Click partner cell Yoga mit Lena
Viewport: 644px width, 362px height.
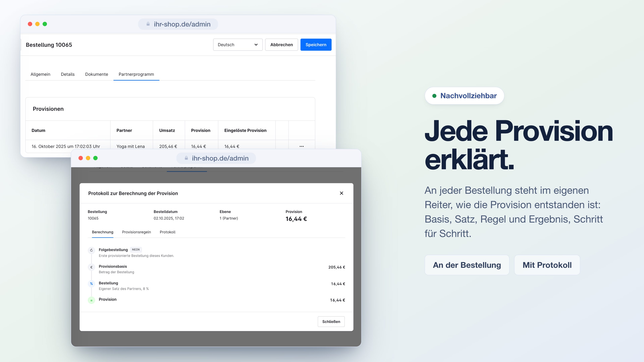pyautogui.click(x=130, y=146)
